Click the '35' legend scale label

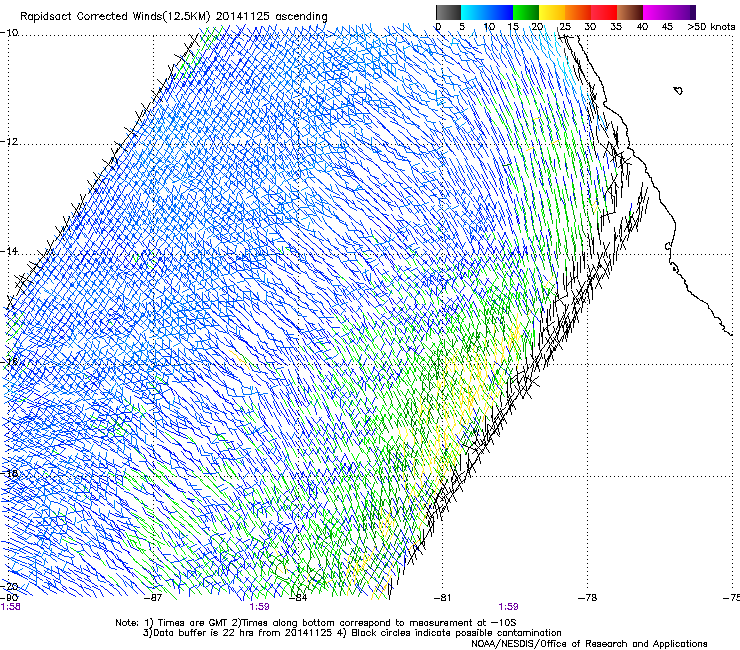[616, 27]
